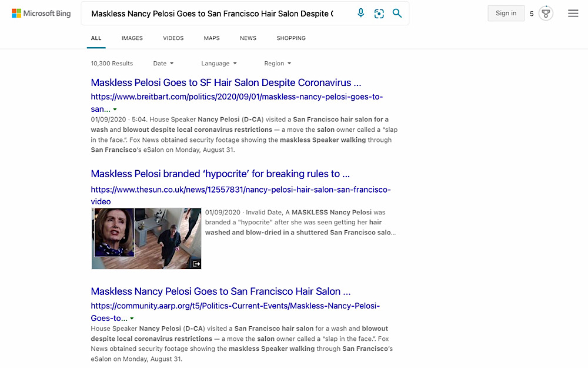Viewport: 588px width, 368px height.
Task: Open 'Maskless Pelosi Goes to SF Hair Salon' result
Action: pos(226,82)
